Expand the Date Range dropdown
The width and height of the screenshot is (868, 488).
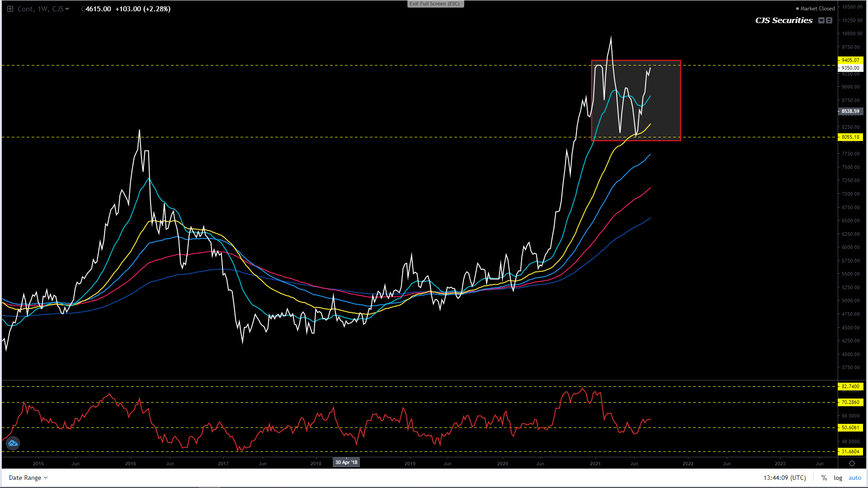tap(28, 478)
